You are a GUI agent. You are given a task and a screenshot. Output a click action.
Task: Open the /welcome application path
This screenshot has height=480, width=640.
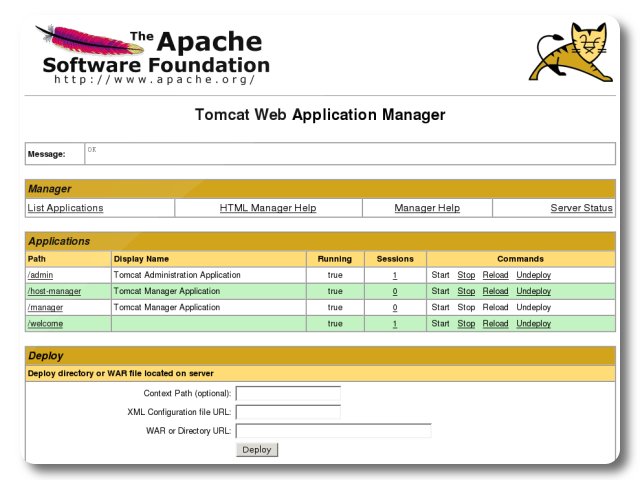pyautogui.click(x=45, y=324)
